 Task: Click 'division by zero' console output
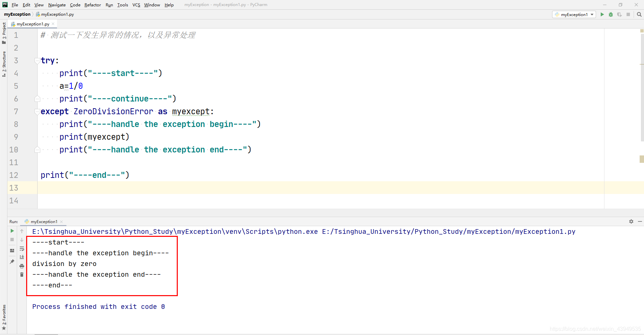(x=64, y=264)
